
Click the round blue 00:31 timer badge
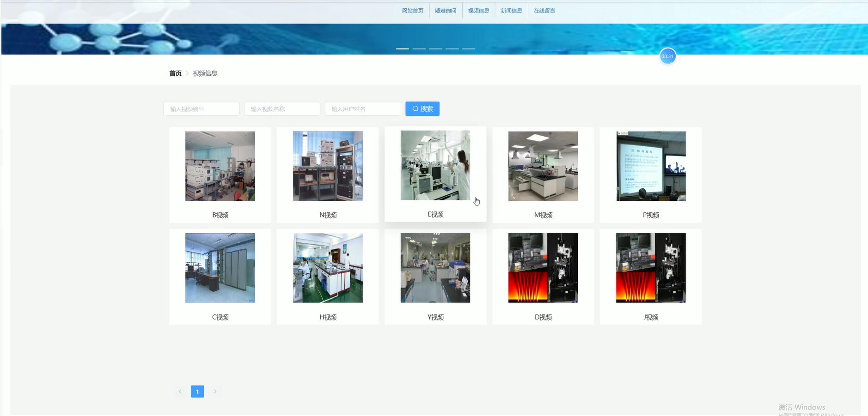coord(667,56)
